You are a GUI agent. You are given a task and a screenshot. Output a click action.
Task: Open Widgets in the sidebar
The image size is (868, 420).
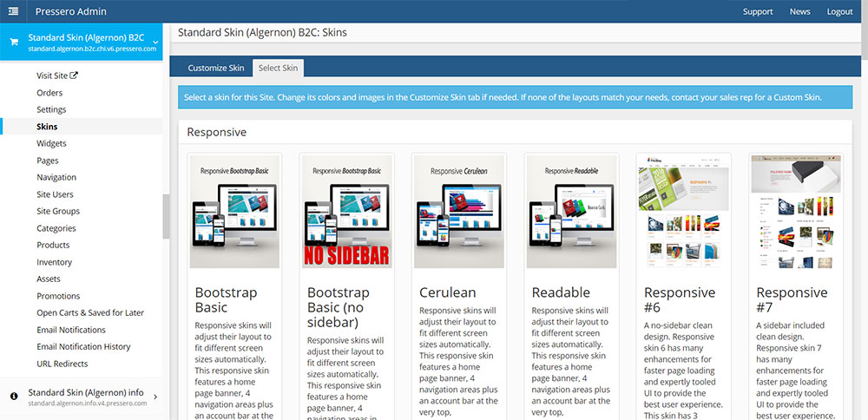tap(51, 143)
